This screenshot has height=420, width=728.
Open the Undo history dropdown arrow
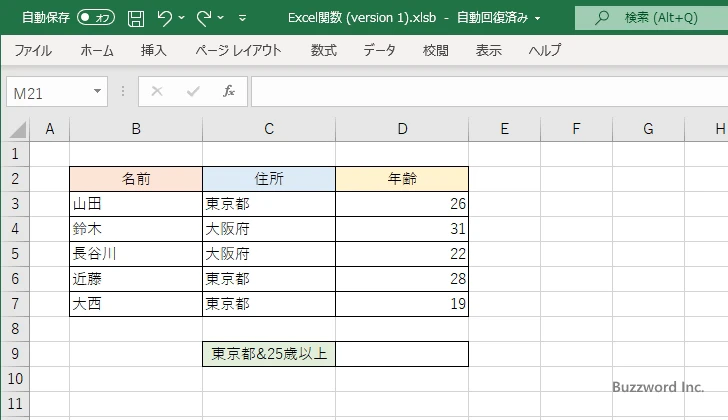click(182, 18)
